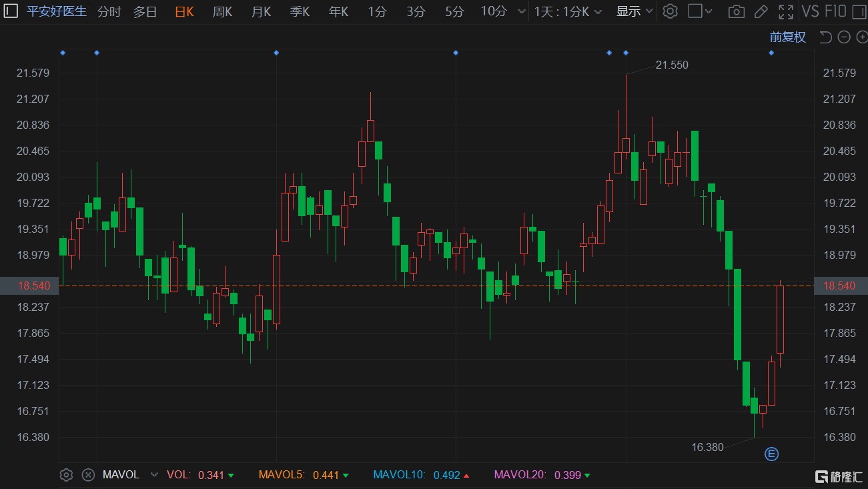Open MAVOL indicator settings gear
The height and width of the screenshot is (489, 868).
(66, 475)
